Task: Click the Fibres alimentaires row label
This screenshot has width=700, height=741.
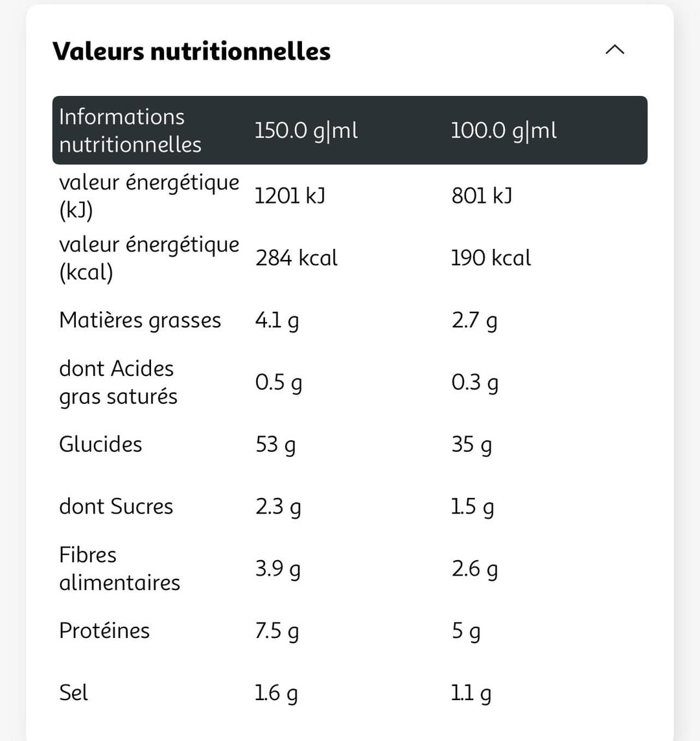Action: click(119, 569)
